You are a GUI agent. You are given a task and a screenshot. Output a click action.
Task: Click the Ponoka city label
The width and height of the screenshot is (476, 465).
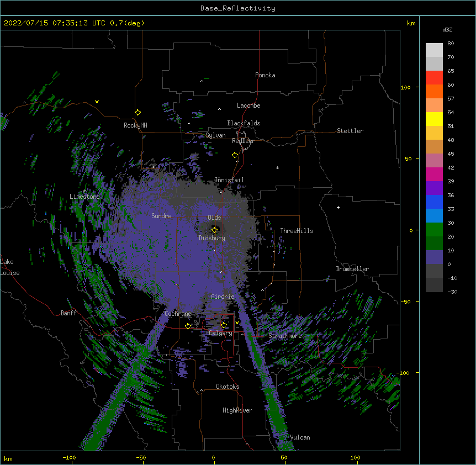(265, 75)
